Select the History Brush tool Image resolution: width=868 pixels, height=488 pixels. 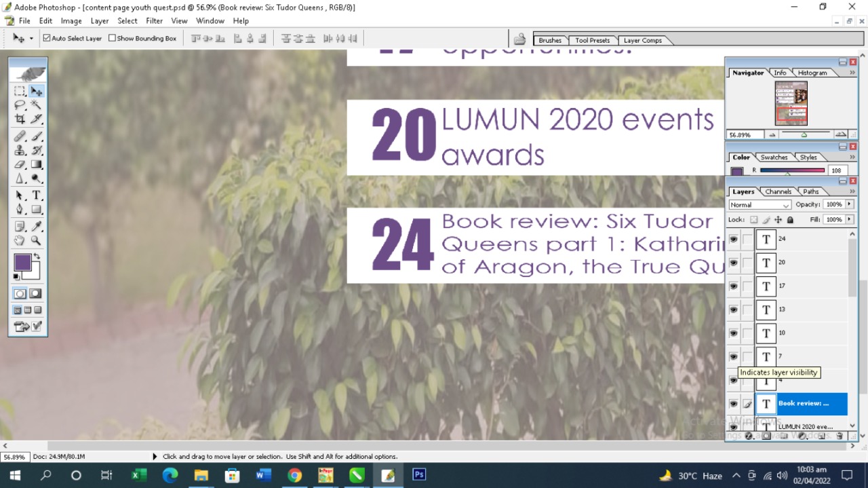click(37, 151)
